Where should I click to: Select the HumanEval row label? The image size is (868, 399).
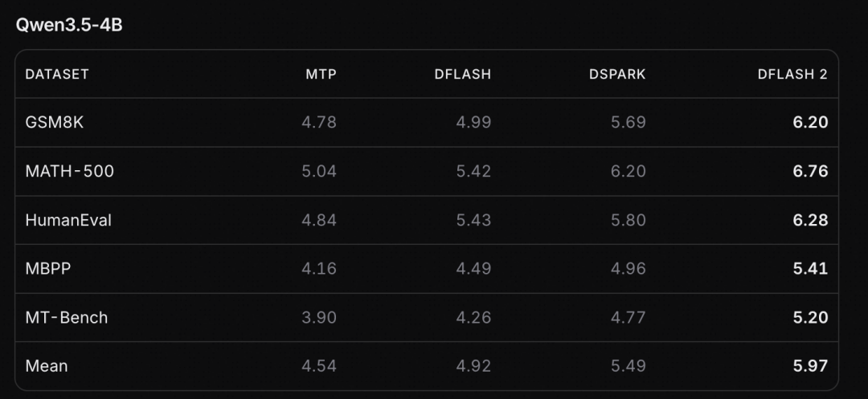pyautogui.click(x=68, y=220)
